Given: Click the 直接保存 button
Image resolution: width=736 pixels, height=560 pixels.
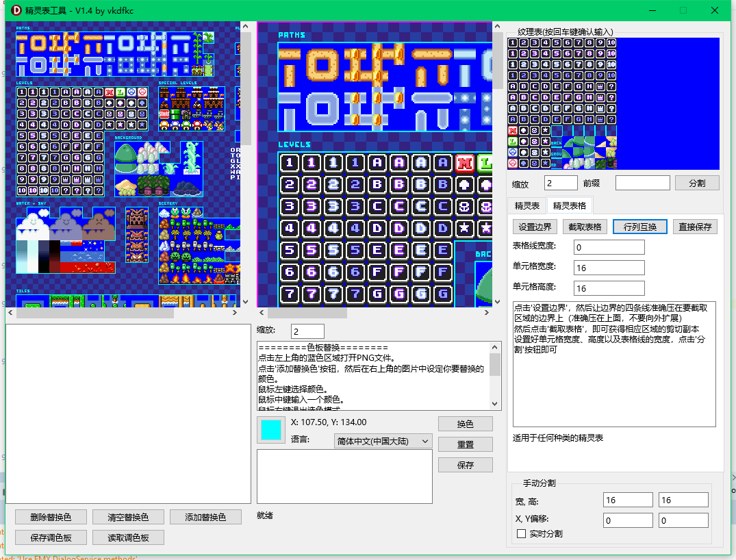Looking at the screenshot, I should coord(695,227).
